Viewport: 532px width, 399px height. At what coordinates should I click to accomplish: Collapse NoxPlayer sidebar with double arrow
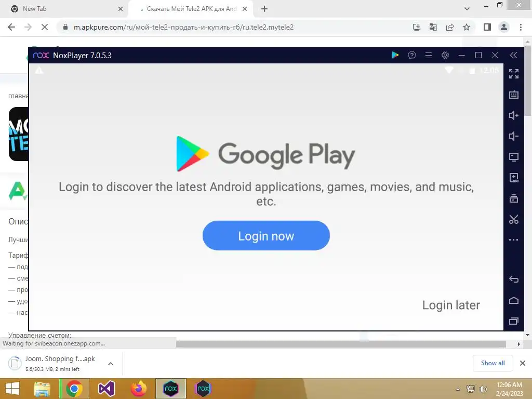513,55
